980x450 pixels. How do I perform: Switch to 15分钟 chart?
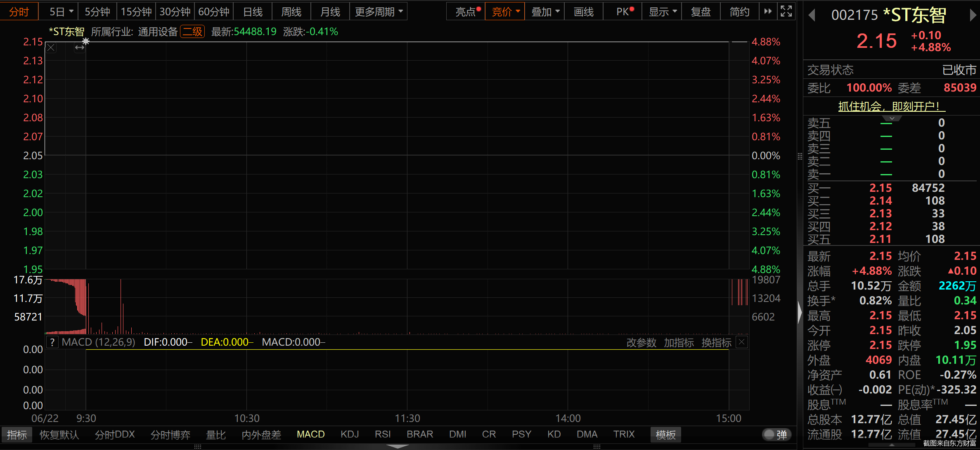tap(136, 12)
